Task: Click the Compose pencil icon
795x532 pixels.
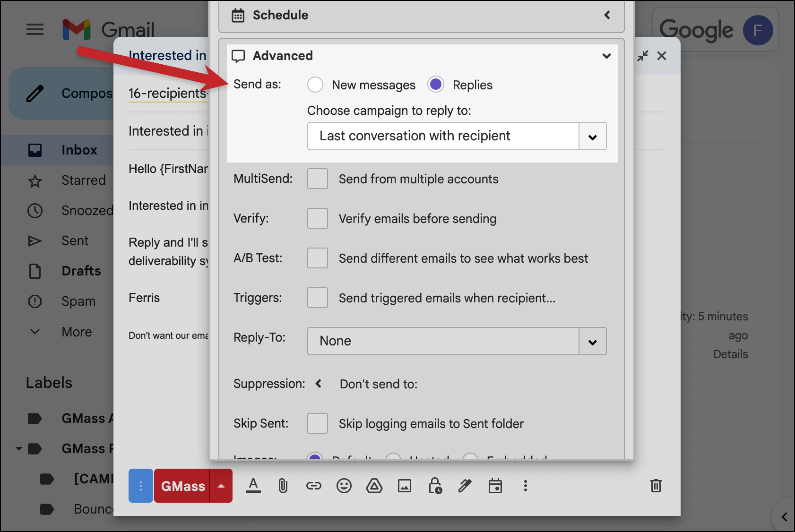Action: click(35, 94)
